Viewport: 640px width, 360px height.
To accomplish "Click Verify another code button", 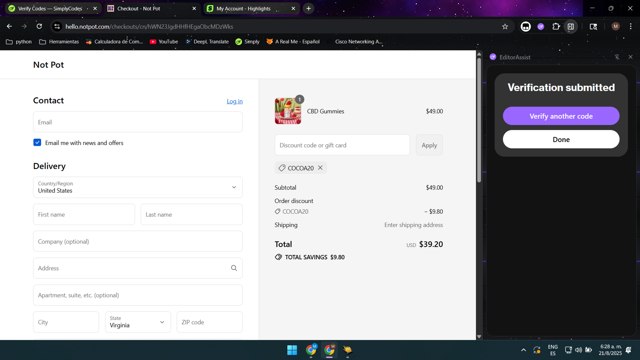I will 561,116.
